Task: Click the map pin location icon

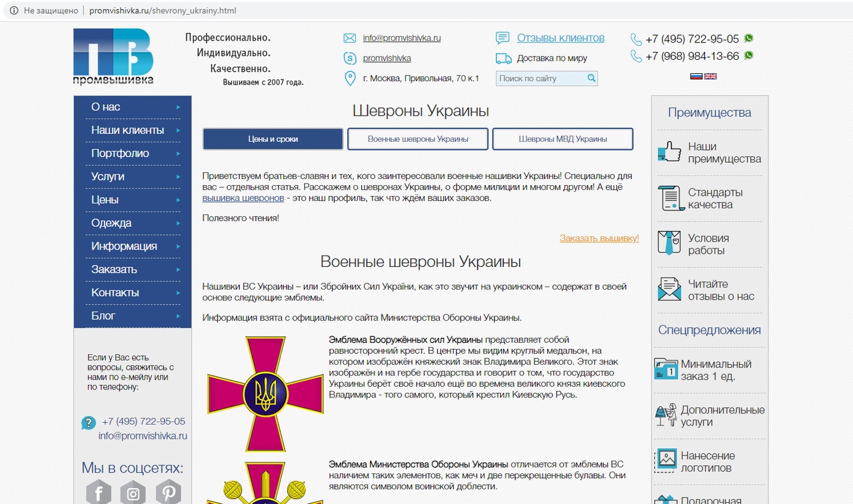Action: [x=350, y=79]
